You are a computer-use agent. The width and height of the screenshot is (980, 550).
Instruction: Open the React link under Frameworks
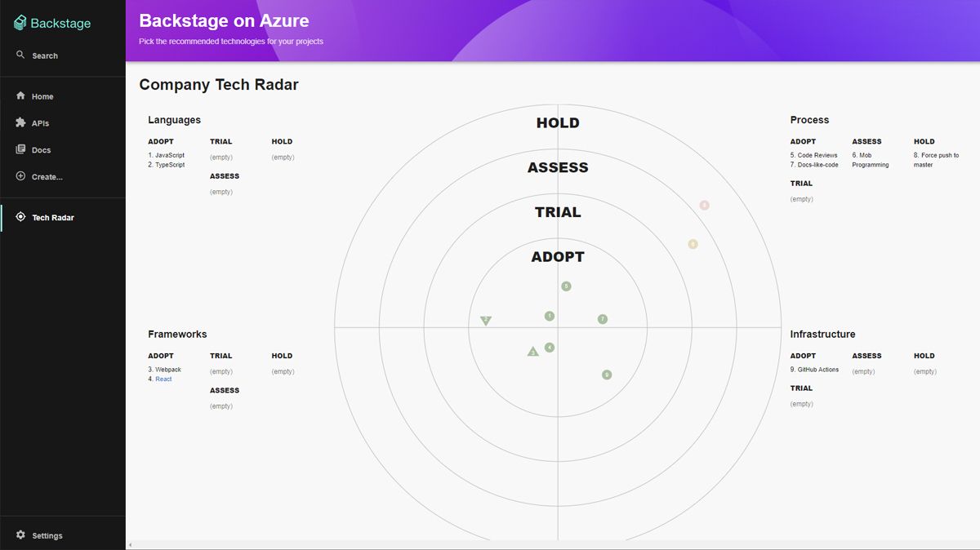163,379
